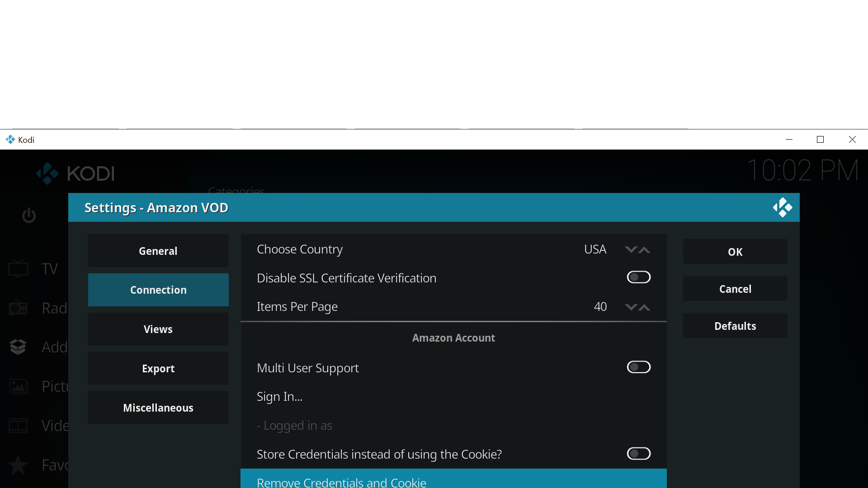Image resolution: width=868 pixels, height=488 pixels.
Task: Open the Pictures icon in sidebar
Action: [19, 386]
